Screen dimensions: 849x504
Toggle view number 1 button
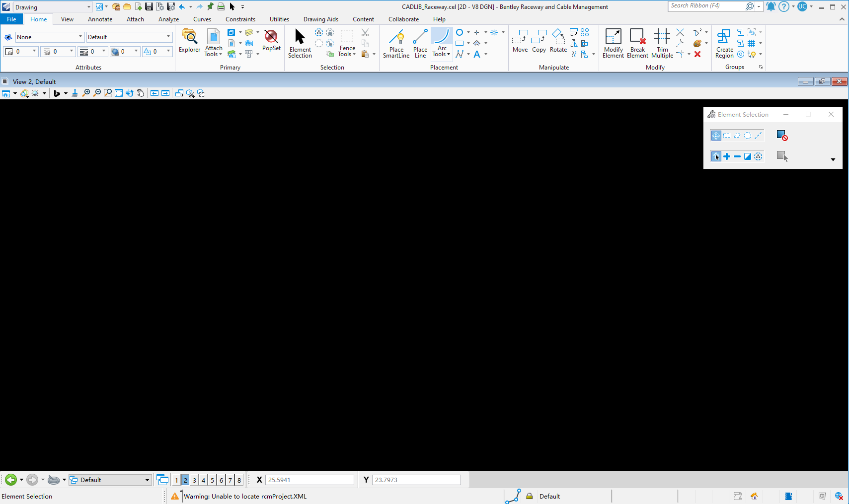tap(176, 480)
